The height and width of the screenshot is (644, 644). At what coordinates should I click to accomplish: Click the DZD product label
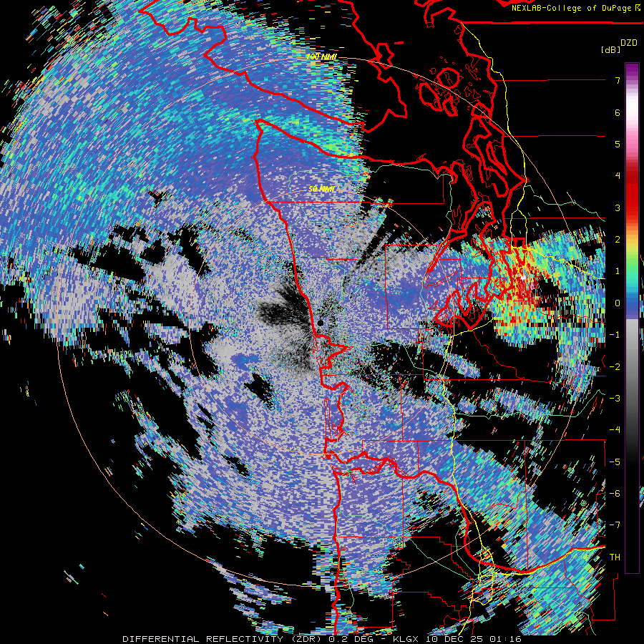click(x=628, y=42)
